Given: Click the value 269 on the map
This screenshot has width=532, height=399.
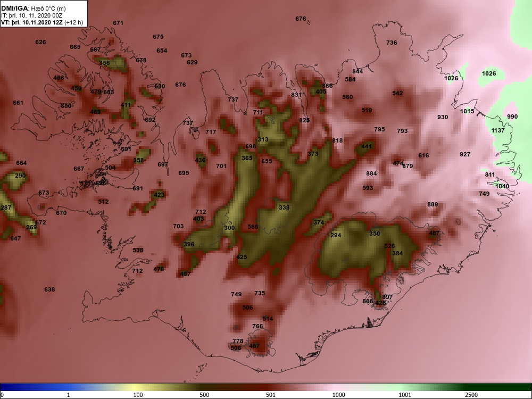Looking at the screenshot, I should [x=31, y=227].
